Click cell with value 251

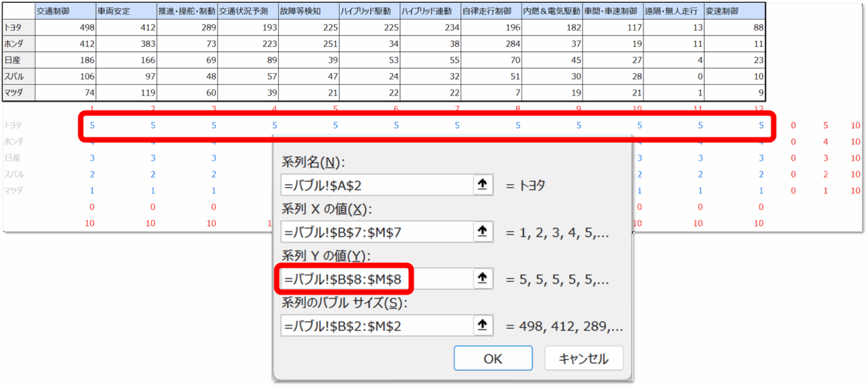coord(309,43)
